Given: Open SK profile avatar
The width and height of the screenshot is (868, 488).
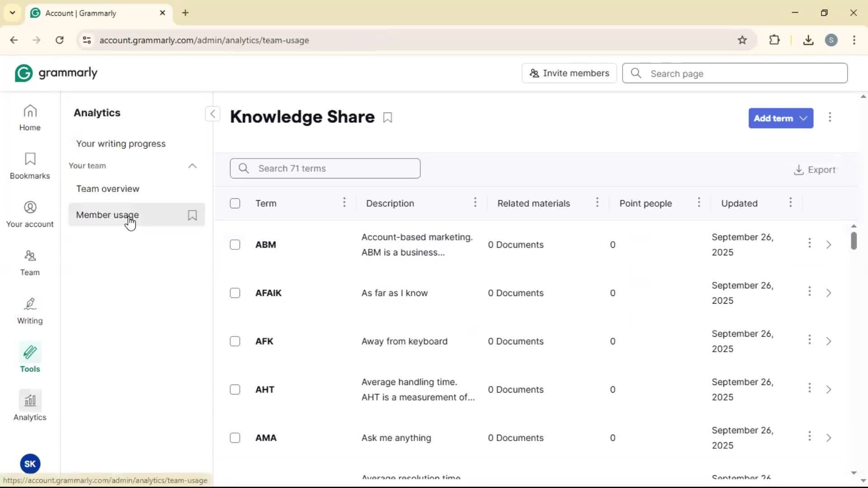Looking at the screenshot, I should [30, 464].
